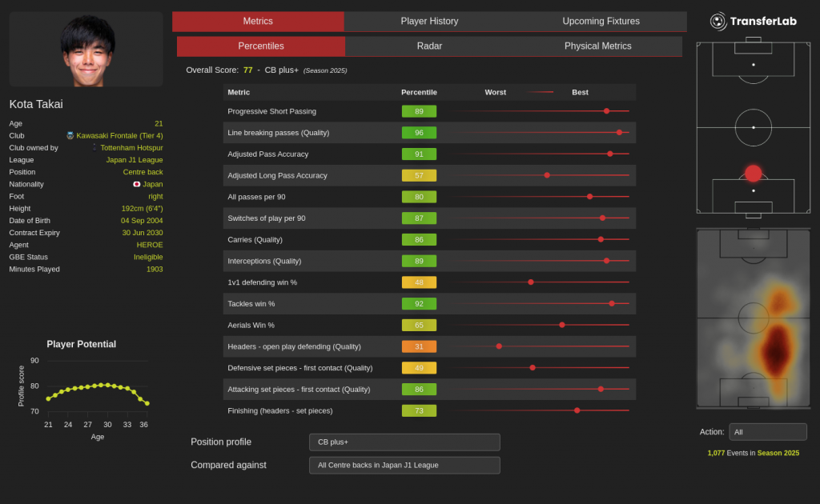This screenshot has height=504, width=820.
Task: Click the red position marker on pitch
Action: tap(753, 174)
